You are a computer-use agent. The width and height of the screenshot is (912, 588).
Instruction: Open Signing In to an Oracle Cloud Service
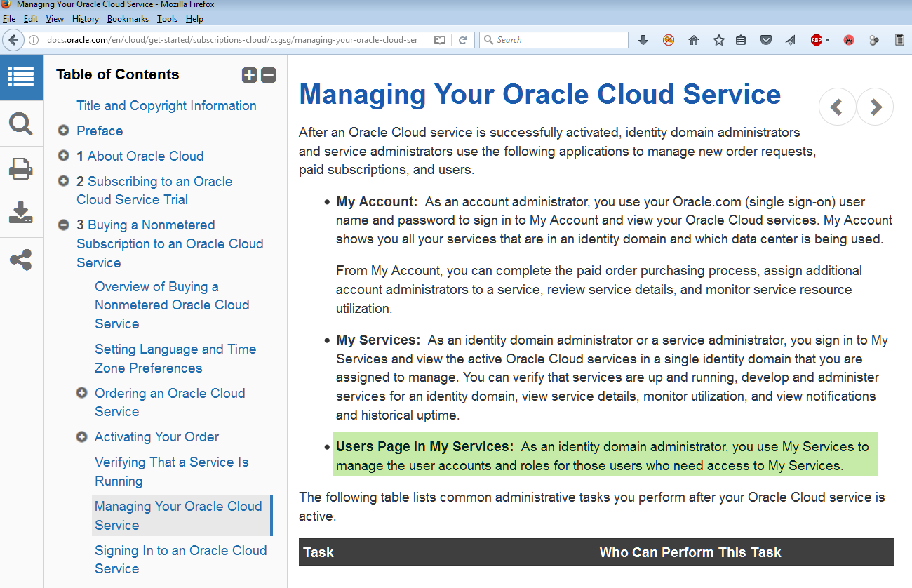pyautogui.click(x=181, y=559)
